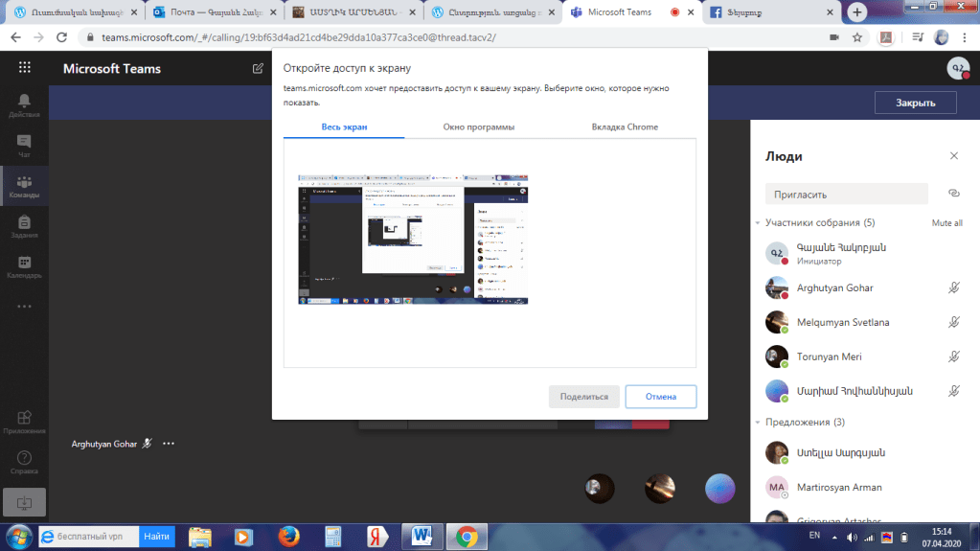Collapse the Suggestions section

pos(757,422)
